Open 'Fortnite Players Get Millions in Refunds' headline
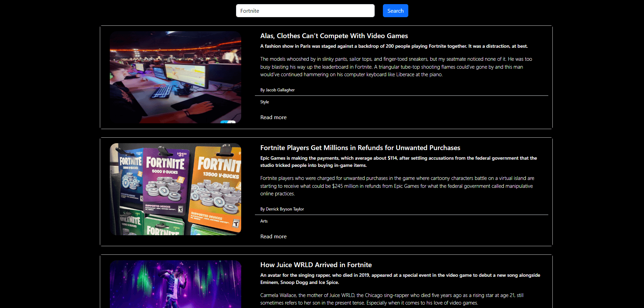This screenshot has width=644, height=308. click(360, 148)
